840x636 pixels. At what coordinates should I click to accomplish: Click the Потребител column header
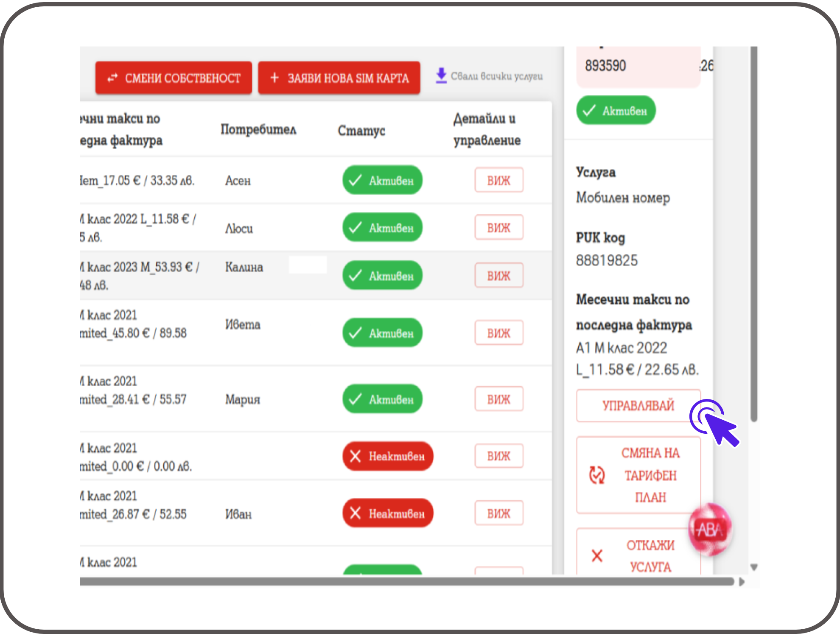click(258, 129)
